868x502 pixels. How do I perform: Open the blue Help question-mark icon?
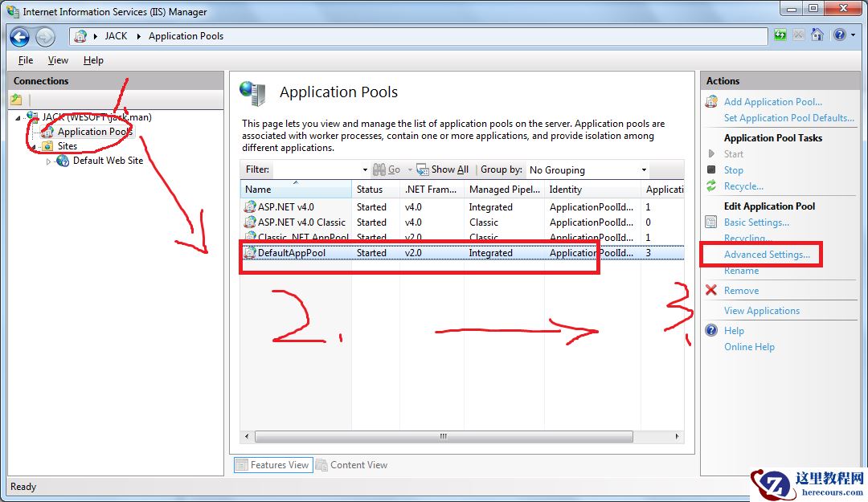point(839,35)
